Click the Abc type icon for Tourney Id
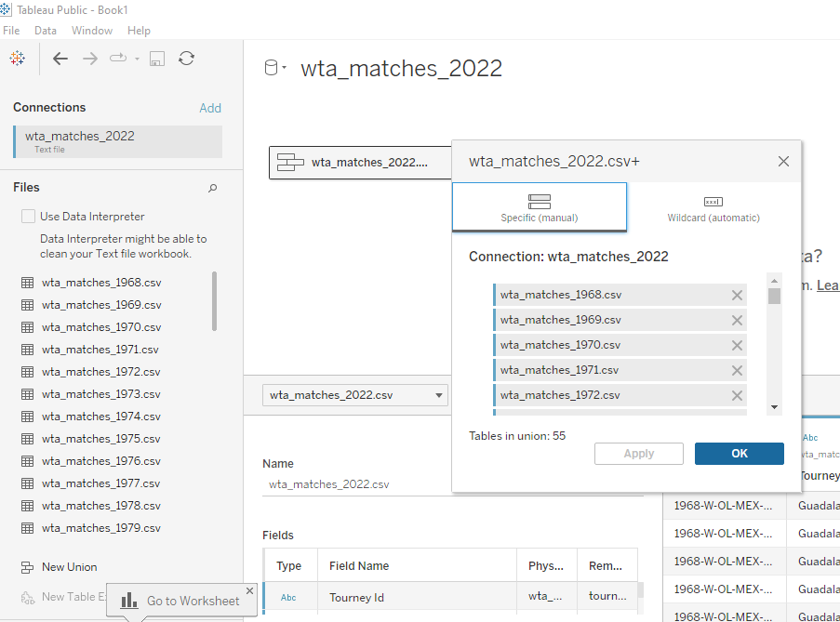 [x=288, y=598]
